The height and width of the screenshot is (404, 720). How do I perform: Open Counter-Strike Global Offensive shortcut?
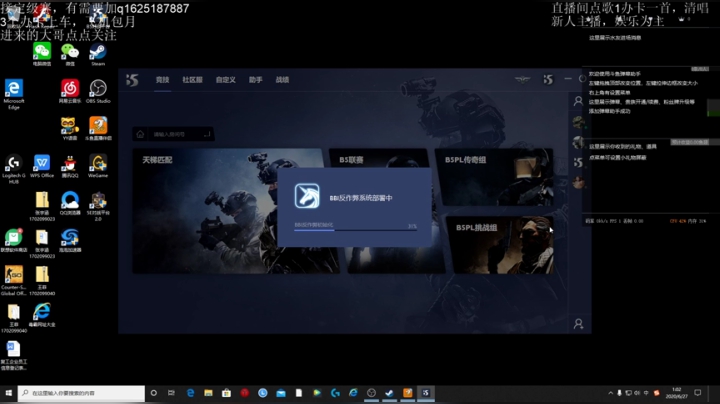point(14,281)
